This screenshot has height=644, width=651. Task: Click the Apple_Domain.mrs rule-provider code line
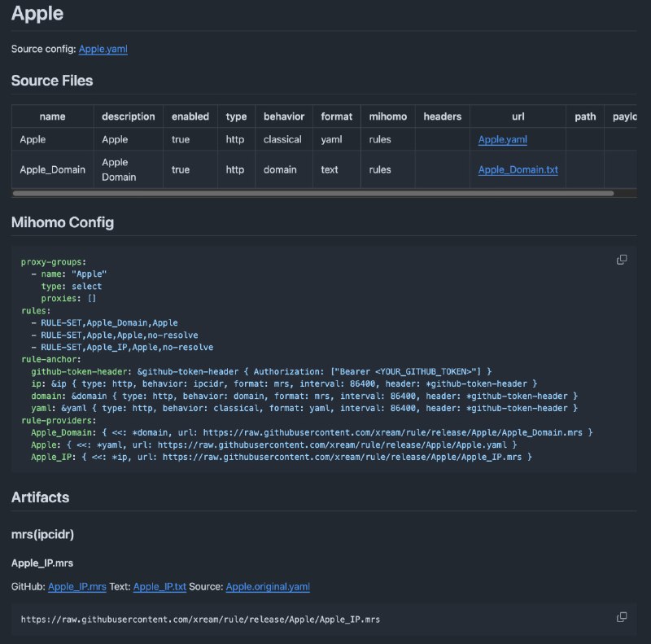(x=312, y=432)
